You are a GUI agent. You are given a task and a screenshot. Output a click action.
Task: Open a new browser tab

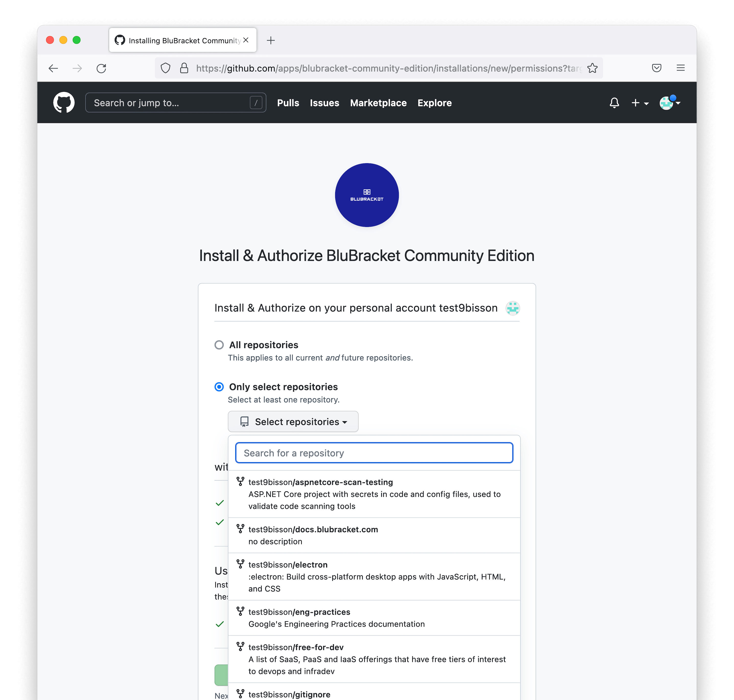(x=271, y=40)
